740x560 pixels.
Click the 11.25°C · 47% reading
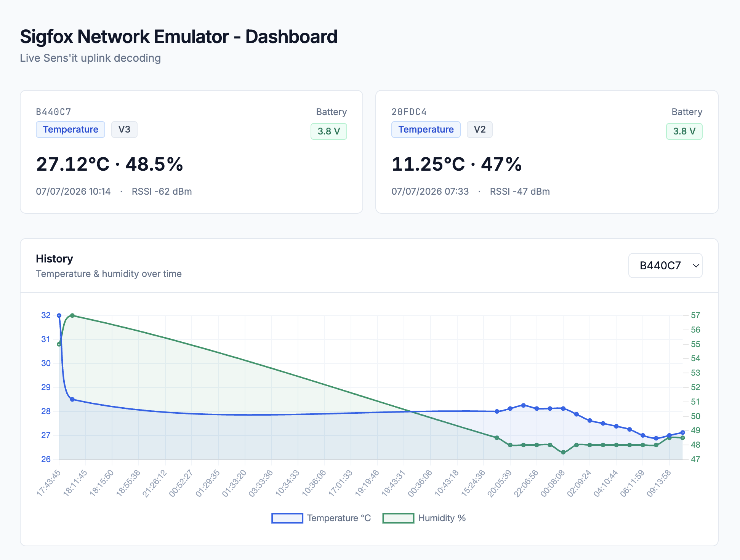[456, 164]
